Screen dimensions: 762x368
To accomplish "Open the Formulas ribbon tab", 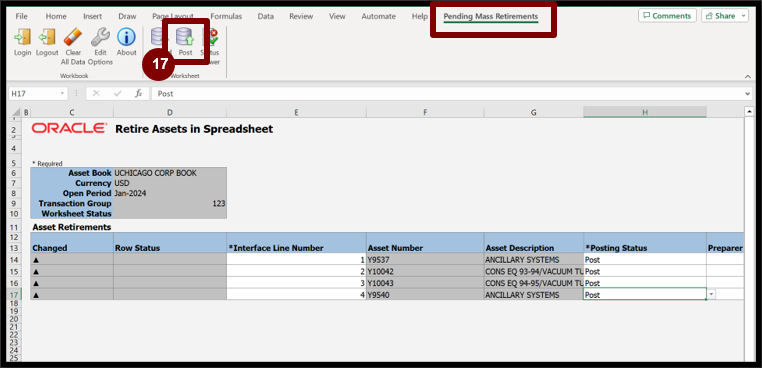I will [x=226, y=16].
